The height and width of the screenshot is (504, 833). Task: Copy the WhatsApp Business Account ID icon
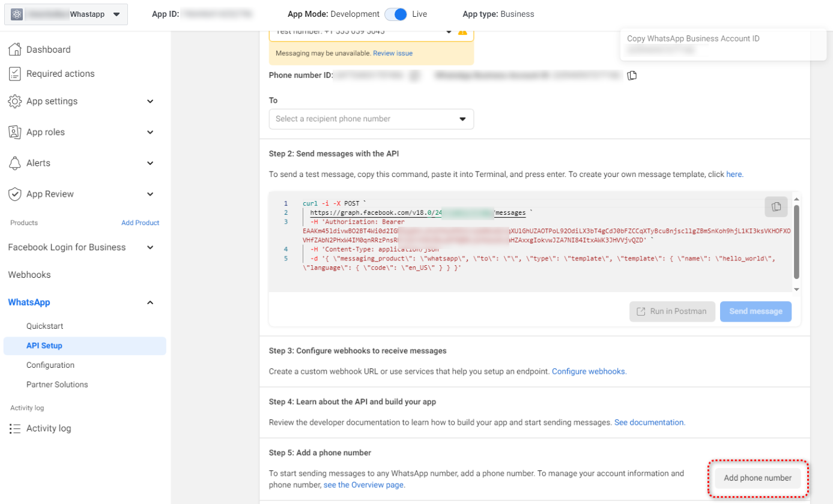click(x=631, y=76)
